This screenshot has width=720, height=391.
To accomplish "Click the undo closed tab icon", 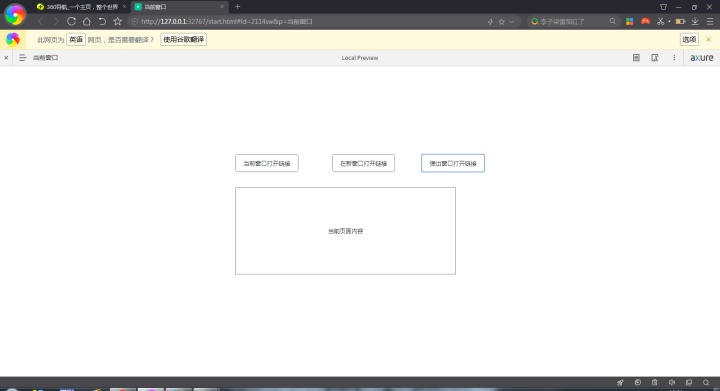I will (x=102, y=22).
